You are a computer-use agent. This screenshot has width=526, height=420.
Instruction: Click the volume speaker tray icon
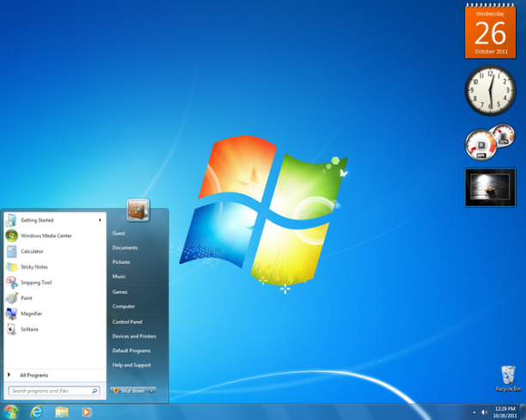(485, 412)
